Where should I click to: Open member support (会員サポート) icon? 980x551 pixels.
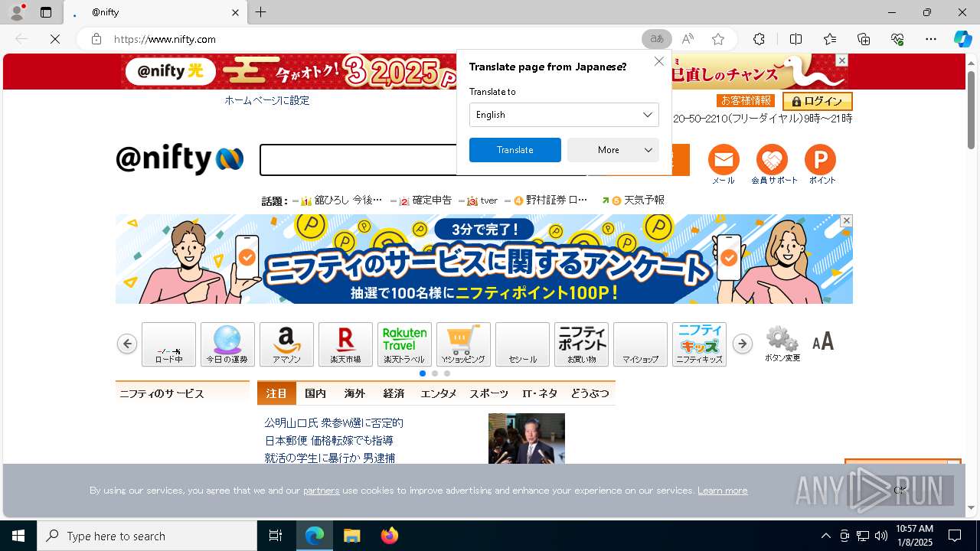[x=774, y=165]
